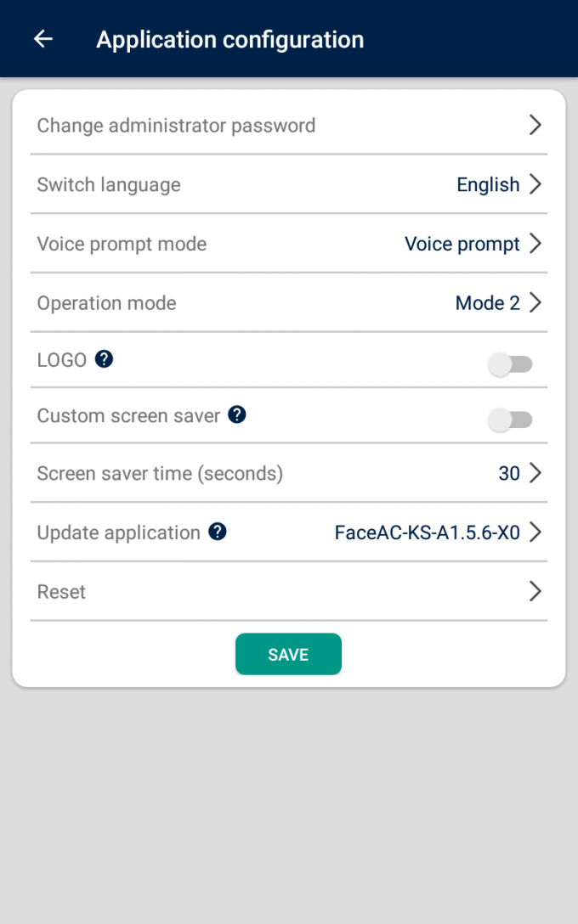
Task: Click the Update application help icon
Action: click(x=218, y=532)
